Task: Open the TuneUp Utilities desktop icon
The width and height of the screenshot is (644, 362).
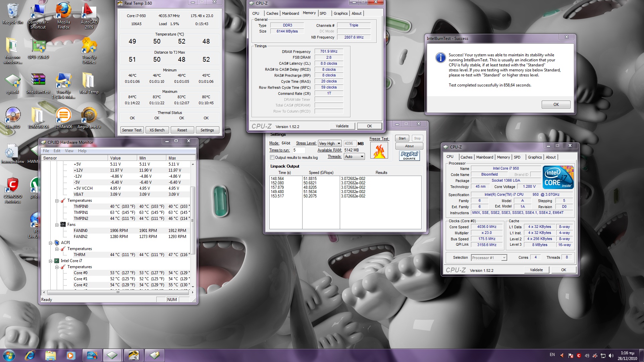Action: tap(89, 50)
